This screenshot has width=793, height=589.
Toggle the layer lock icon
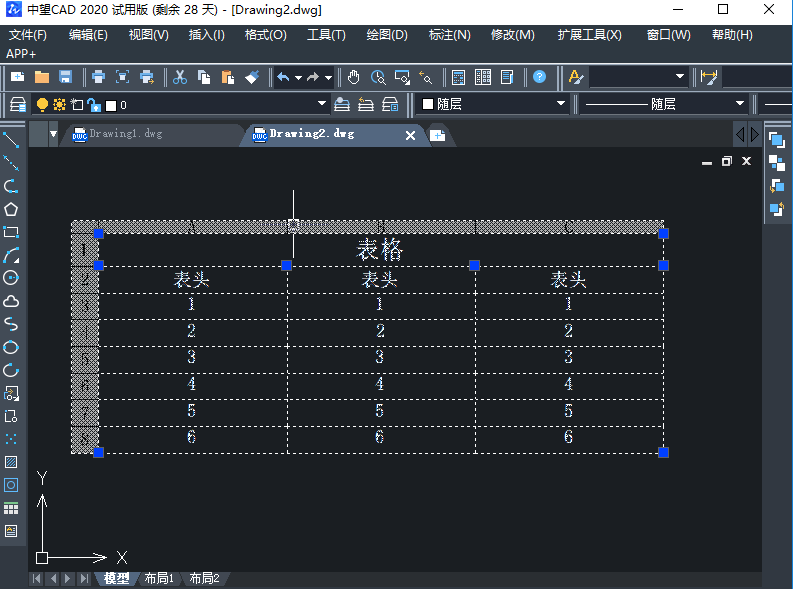coord(93,104)
